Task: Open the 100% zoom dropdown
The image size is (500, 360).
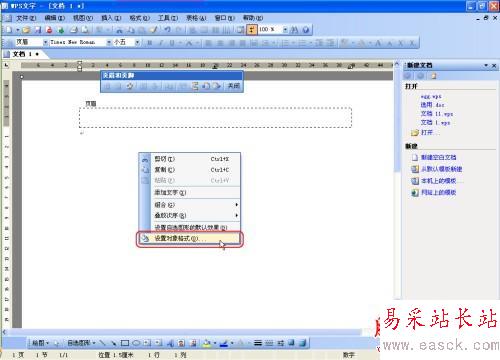Action: tap(285, 30)
